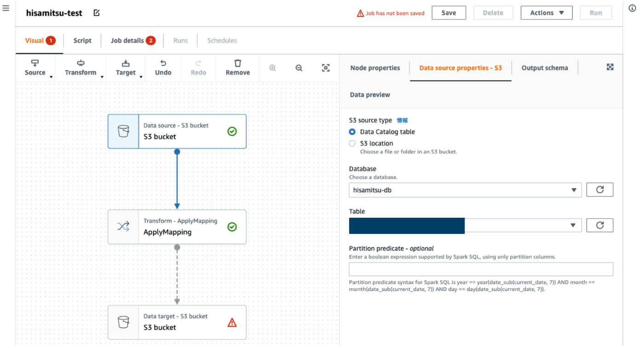This screenshot has width=644, height=348.
Task: Click the 'Job has not been saved' message
Action: point(395,13)
